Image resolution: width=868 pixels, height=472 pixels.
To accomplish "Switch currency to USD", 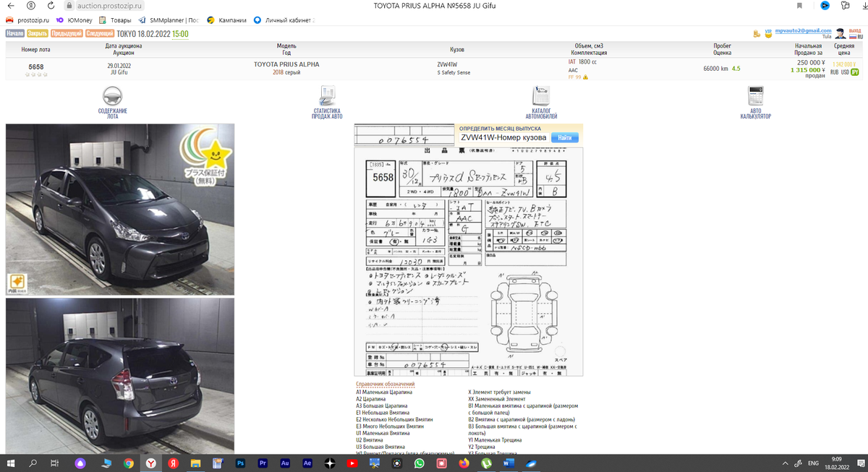I will (846, 72).
